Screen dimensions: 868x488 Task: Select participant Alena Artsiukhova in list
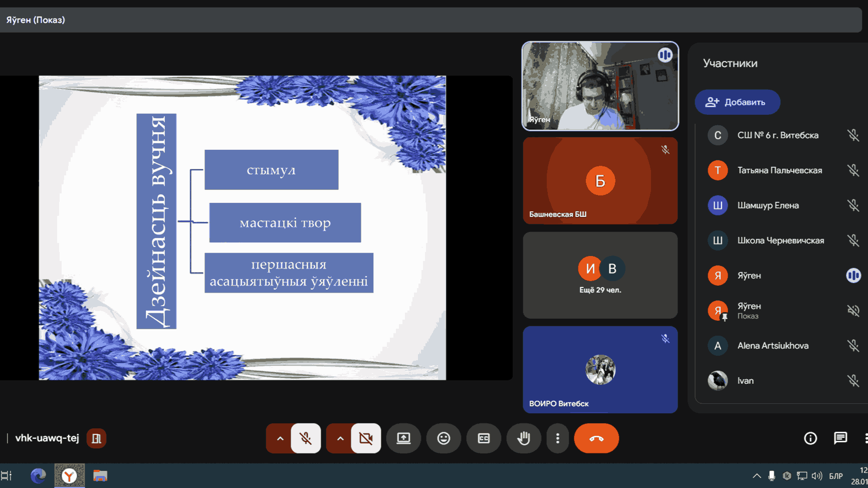pyautogui.click(x=773, y=346)
